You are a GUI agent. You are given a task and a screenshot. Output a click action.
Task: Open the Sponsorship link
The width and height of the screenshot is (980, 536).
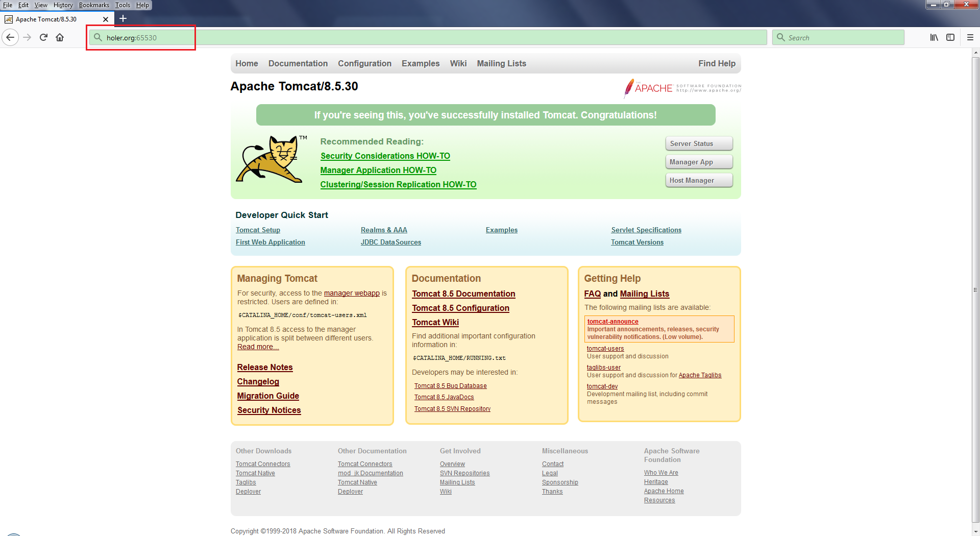(x=560, y=482)
